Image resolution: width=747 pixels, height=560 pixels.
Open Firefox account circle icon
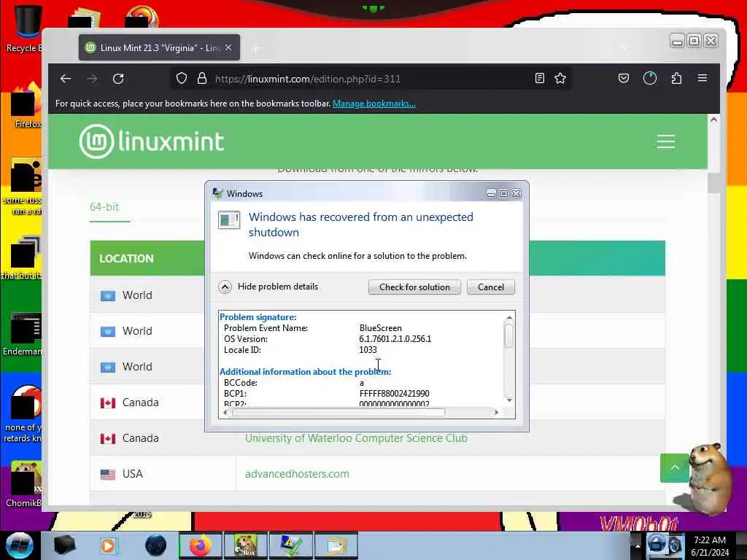click(x=650, y=79)
